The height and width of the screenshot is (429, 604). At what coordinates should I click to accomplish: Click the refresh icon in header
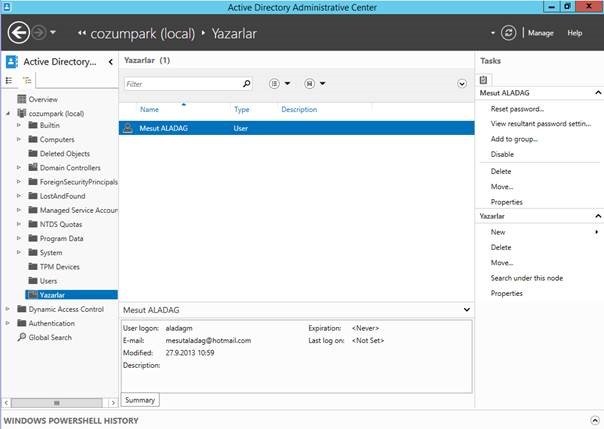(508, 33)
